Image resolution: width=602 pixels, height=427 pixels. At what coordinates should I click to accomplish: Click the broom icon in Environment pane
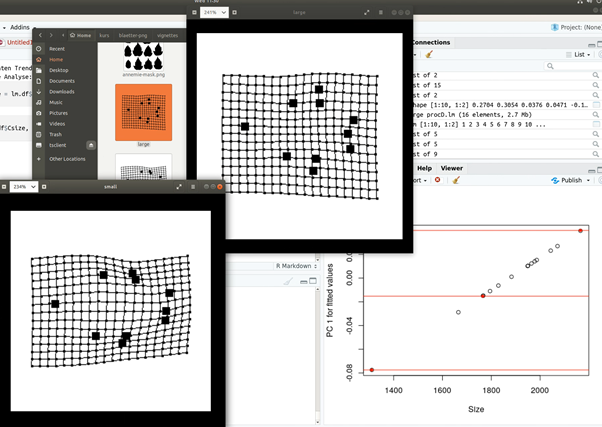(x=429, y=56)
